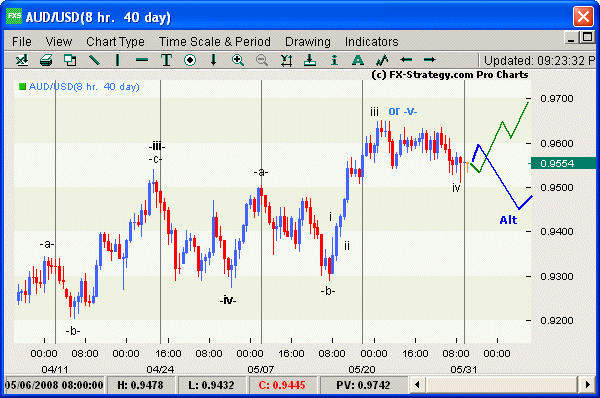Click the 05/06/2008 08:00:00 status field
Screen dimensions: 600x398
(x=54, y=385)
